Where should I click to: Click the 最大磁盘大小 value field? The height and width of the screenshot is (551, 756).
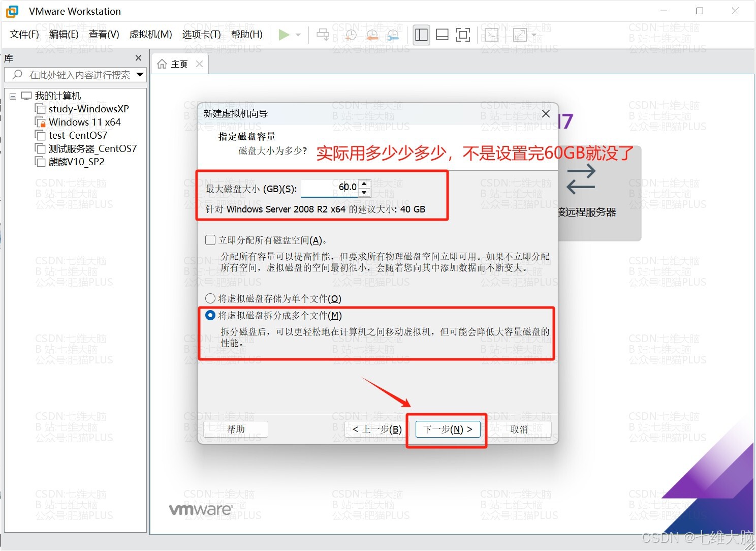(329, 188)
